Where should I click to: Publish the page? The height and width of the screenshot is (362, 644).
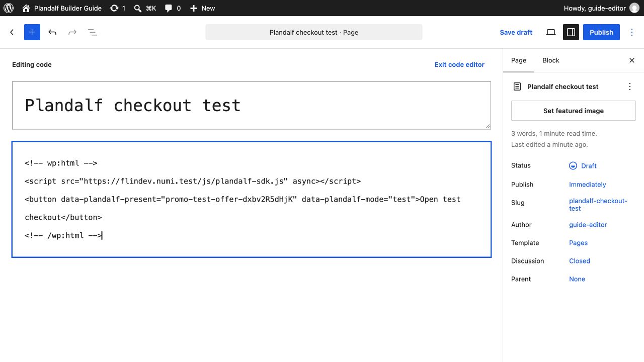[601, 32]
